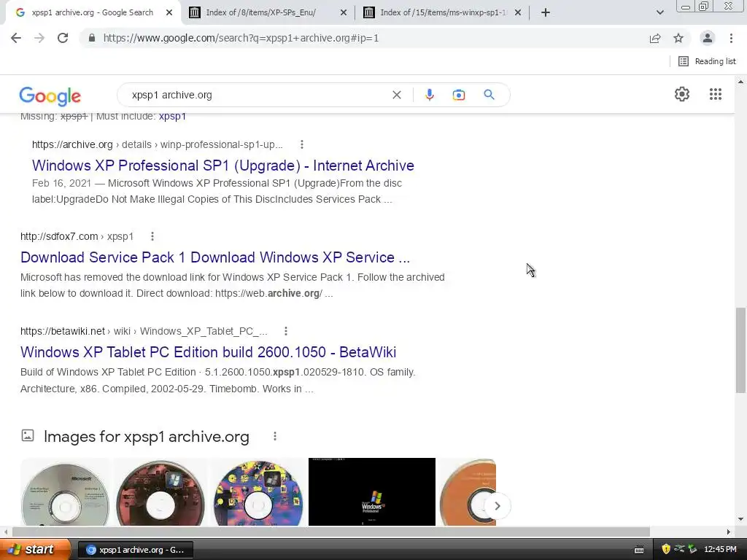Click the 'Must include: xpsp1' link
Viewport: 747px width, 560px height.
[172, 116]
